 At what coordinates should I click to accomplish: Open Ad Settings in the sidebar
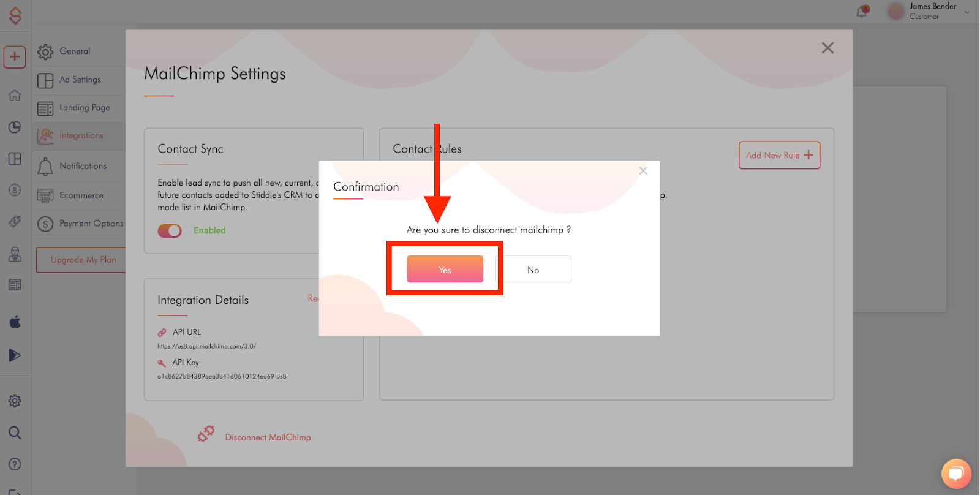(80, 80)
